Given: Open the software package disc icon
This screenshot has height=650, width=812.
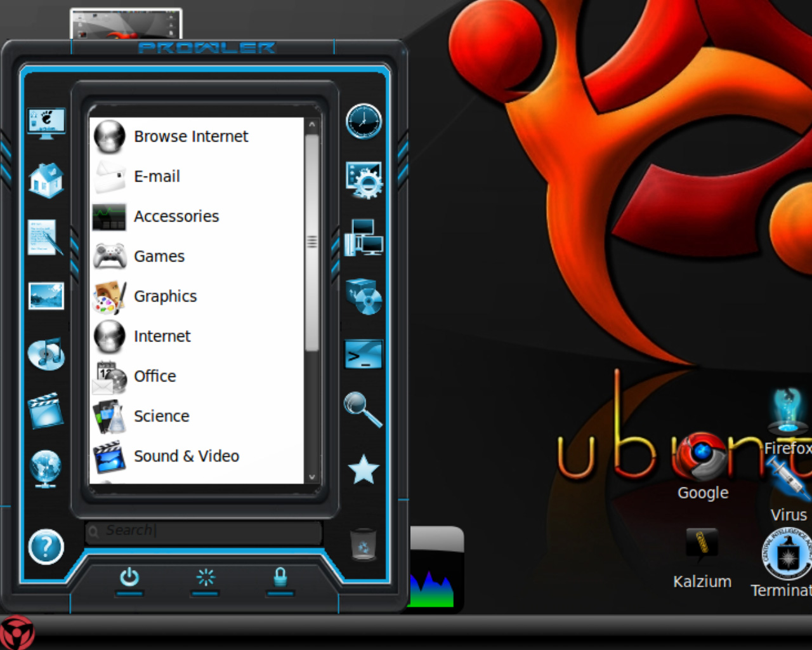Looking at the screenshot, I should click(x=364, y=296).
